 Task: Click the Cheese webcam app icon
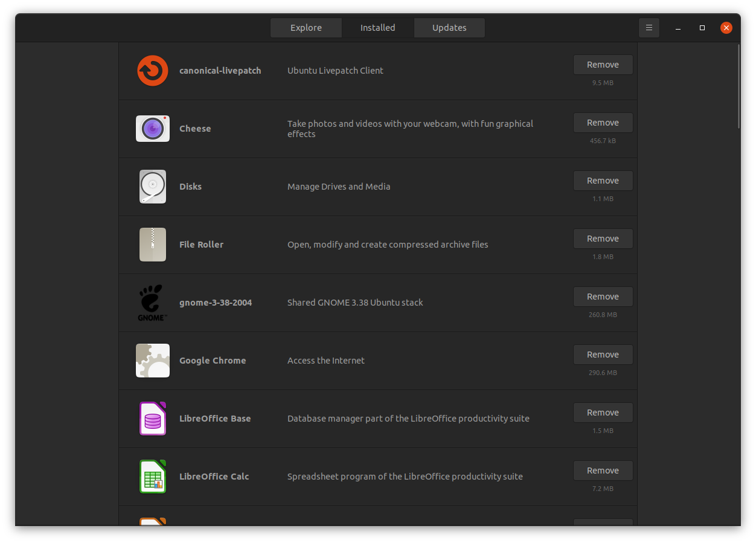[152, 129]
